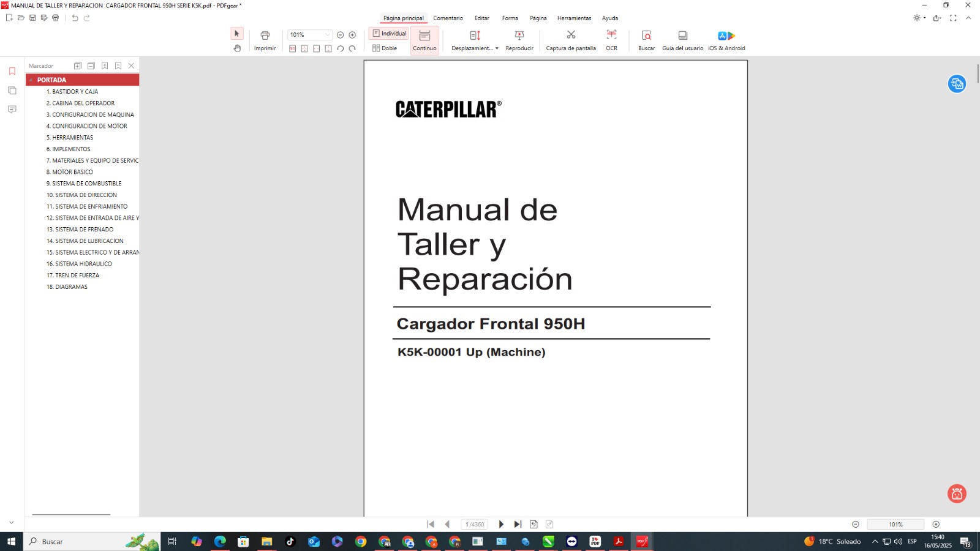Click the Imprimir printer icon
This screenshot has height=551, width=980.
[265, 36]
